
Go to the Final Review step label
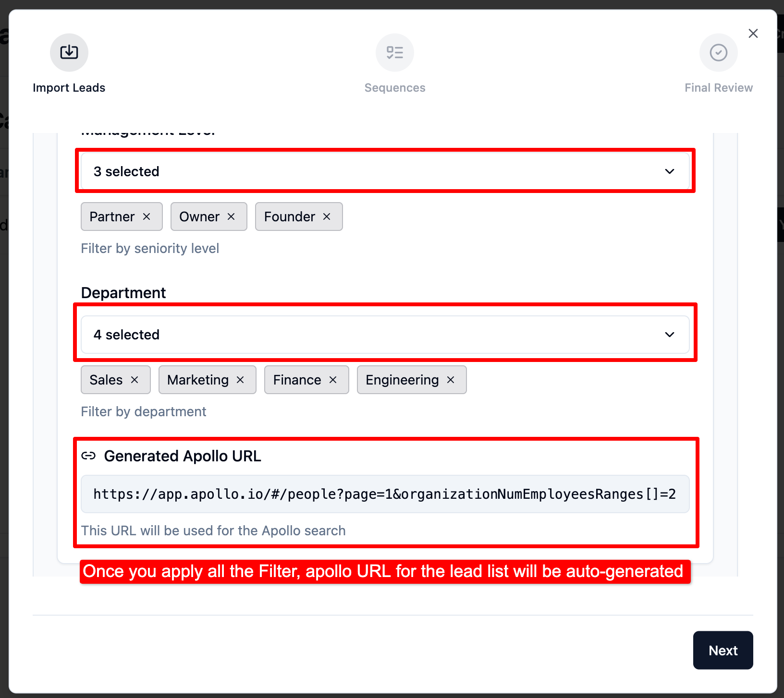coord(719,88)
